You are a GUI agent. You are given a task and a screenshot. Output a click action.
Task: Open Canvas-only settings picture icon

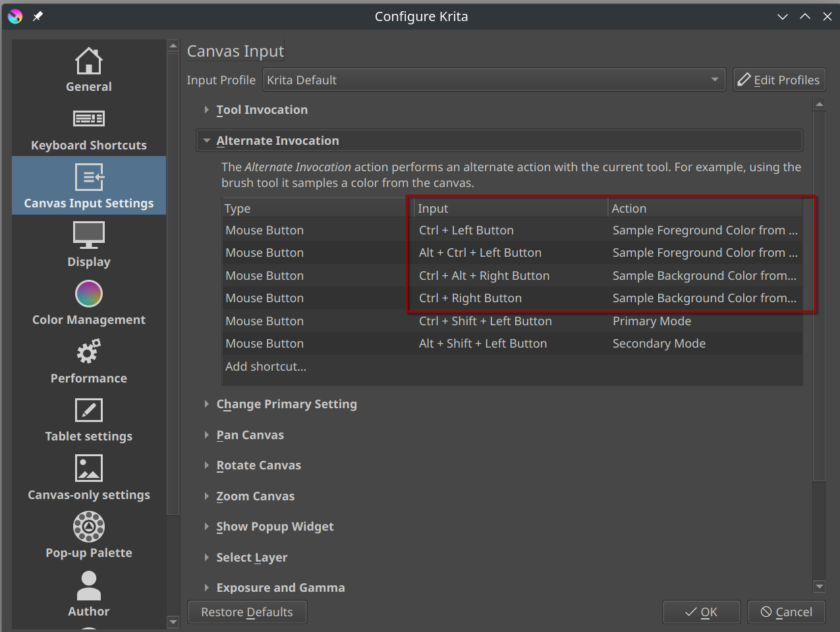pyautogui.click(x=89, y=469)
